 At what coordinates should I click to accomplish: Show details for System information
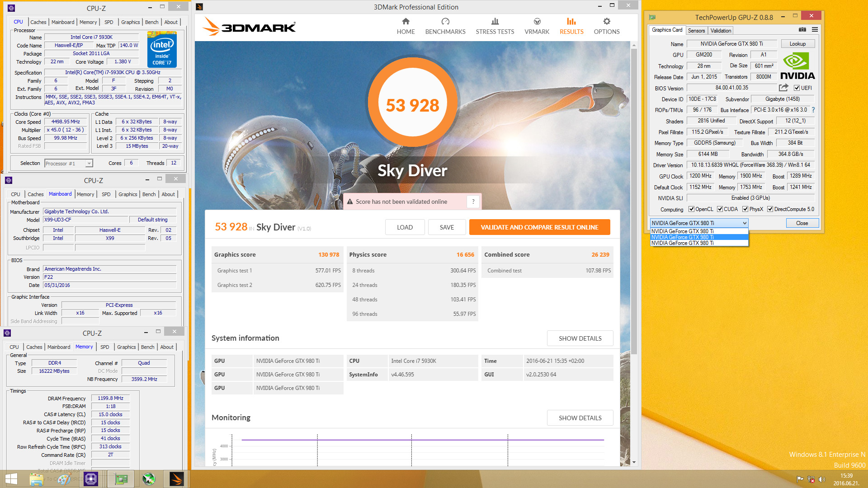(x=580, y=338)
